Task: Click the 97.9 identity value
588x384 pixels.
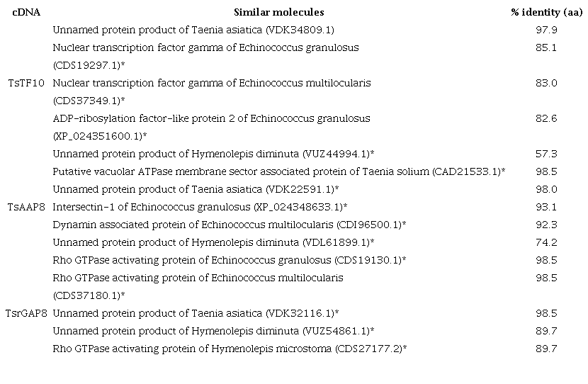Action: 547,30
